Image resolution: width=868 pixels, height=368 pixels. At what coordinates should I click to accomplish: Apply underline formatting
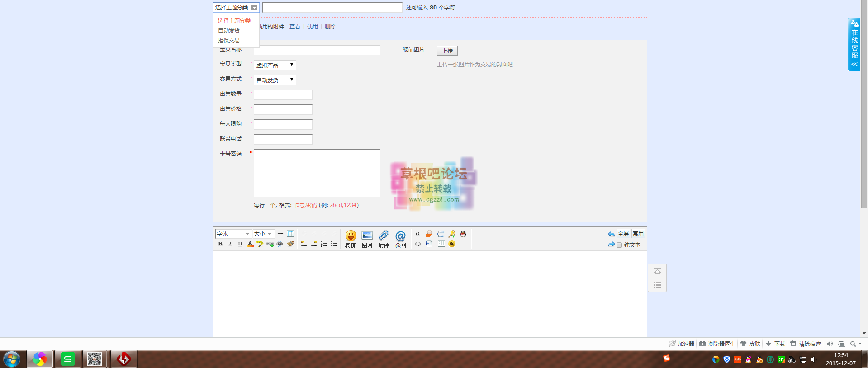(x=240, y=244)
